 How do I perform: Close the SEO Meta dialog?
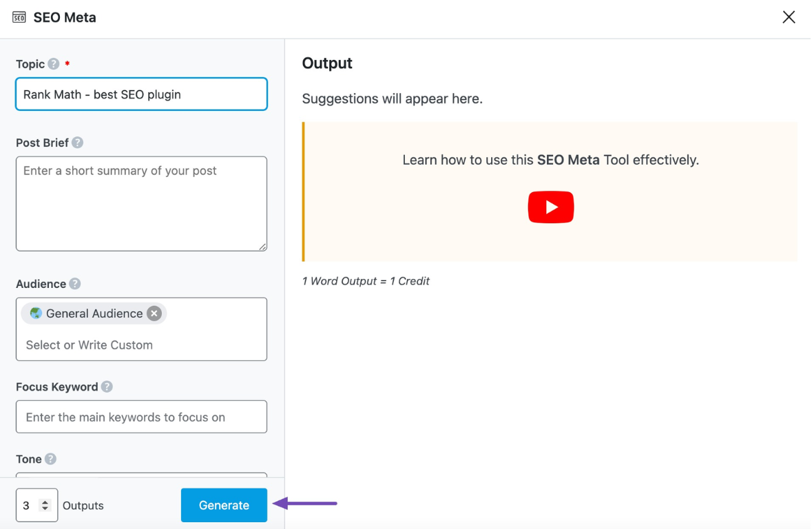click(789, 17)
